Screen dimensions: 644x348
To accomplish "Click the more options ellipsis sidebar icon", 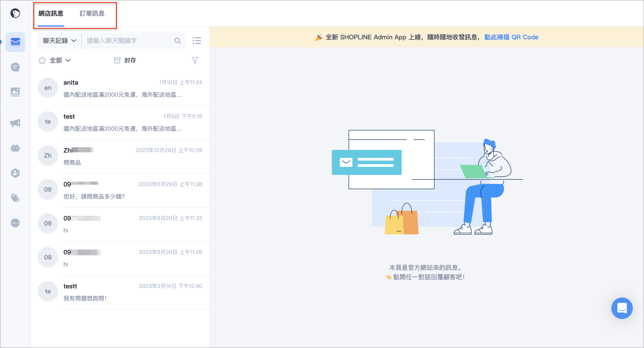I will (x=15, y=223).
